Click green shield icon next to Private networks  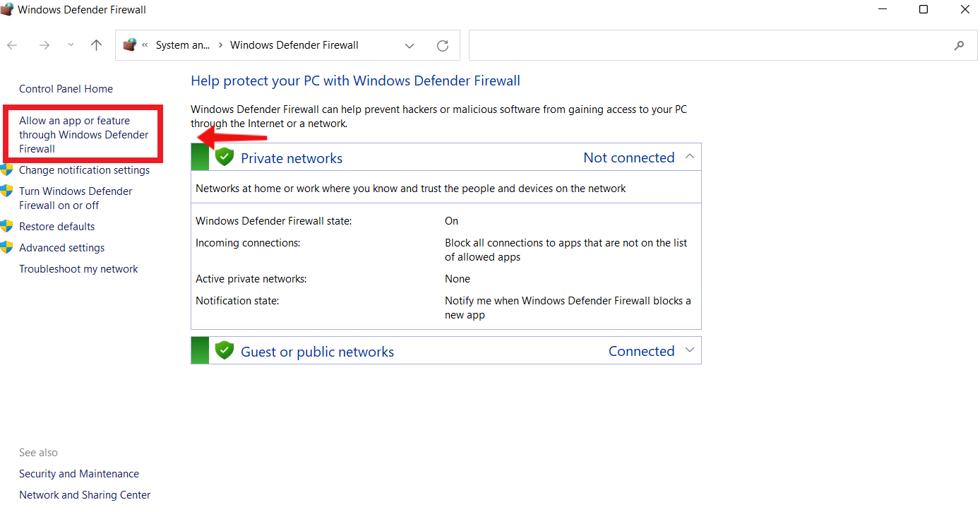point(225,157)
